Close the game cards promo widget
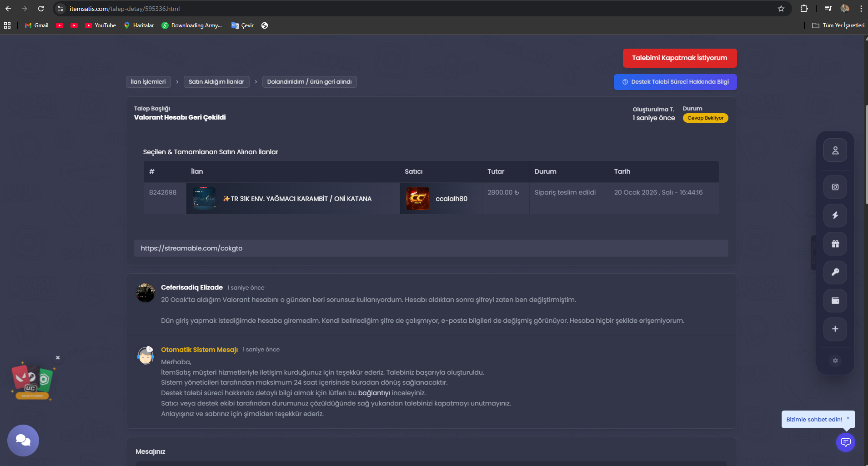Screen dimensions: 868x466 point(58,358)
